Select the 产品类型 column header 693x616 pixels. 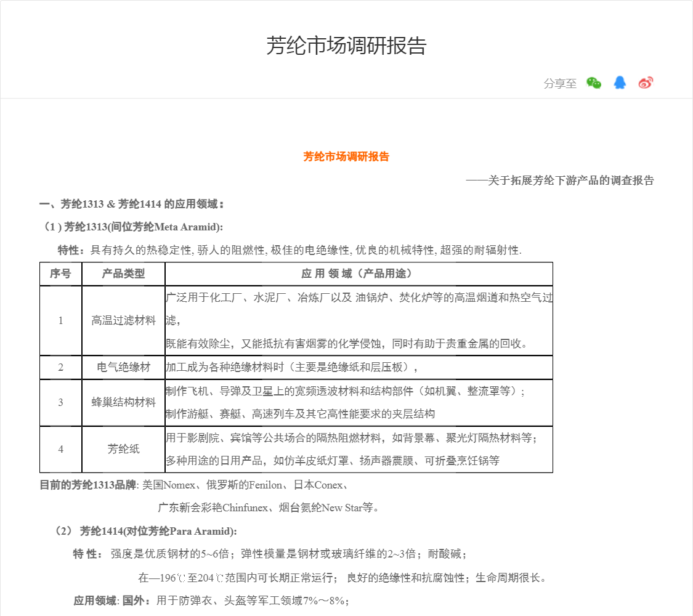(123, 274)
